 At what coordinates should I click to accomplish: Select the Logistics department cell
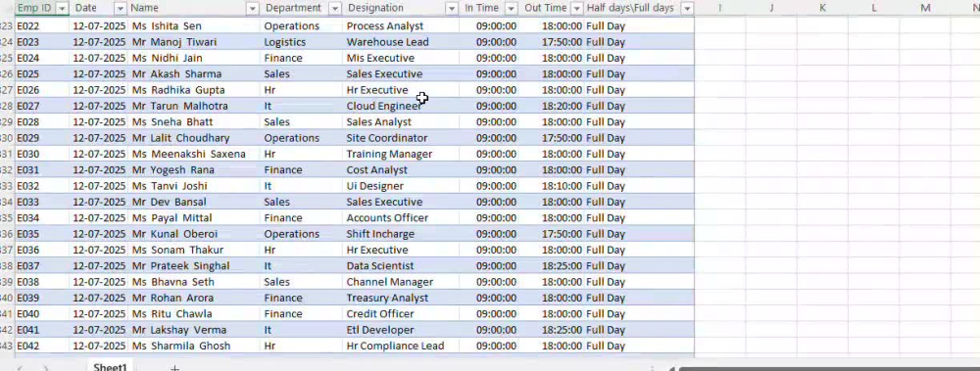[301, 42]
